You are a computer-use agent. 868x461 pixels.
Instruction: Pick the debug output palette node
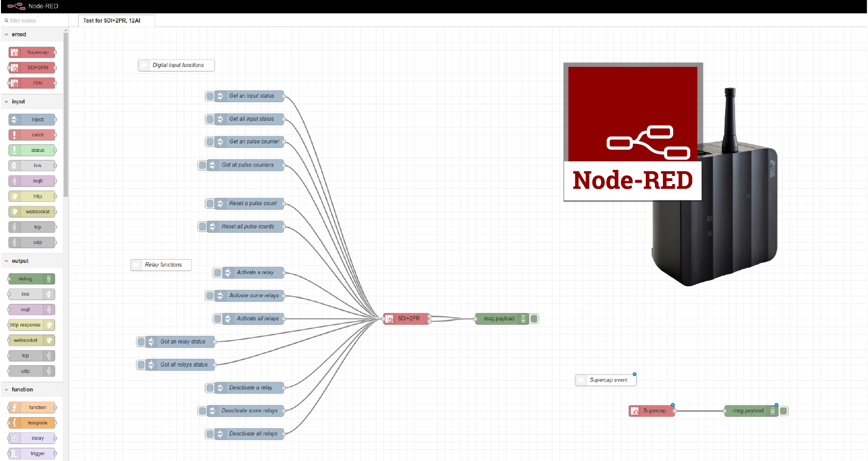[x=31, y=279]
